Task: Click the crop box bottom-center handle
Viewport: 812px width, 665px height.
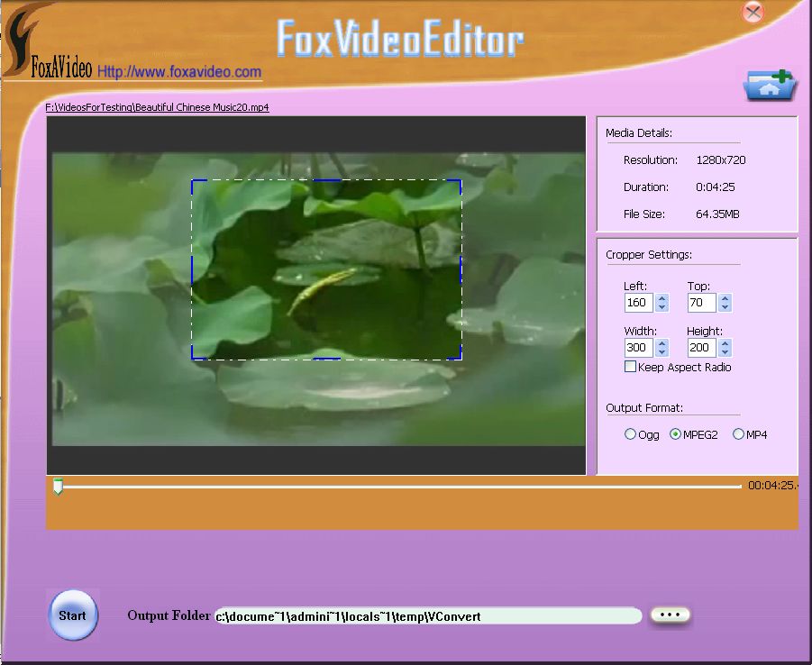Action: pos(327,359)
